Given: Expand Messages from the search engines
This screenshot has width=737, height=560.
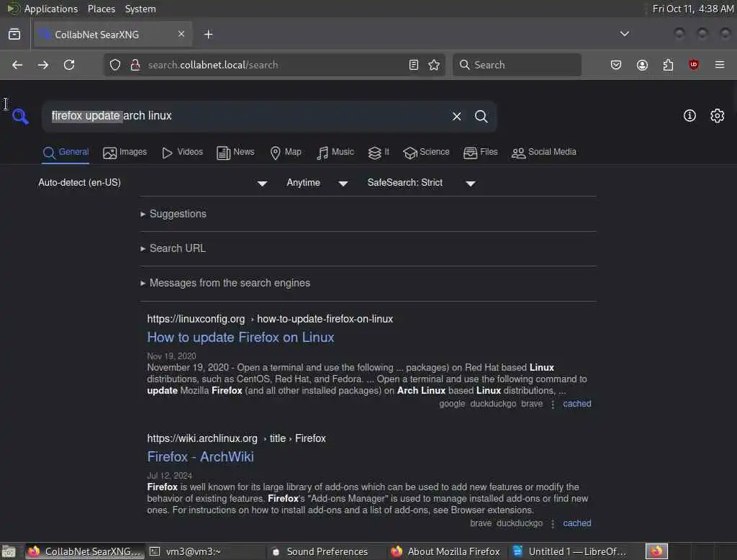Looking at the screenshot, I should coord(230,283).
